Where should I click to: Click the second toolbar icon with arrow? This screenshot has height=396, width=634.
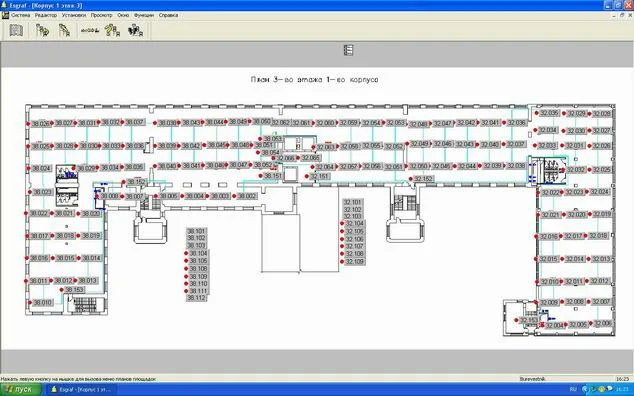pyautogui.click(x=42, y=31)
